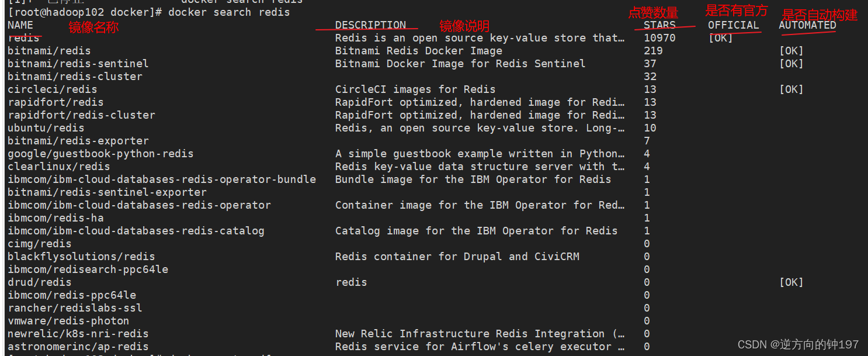Select the vmware/redis-photon image name
This screenshot has height=356, width=868.
(x=68, y=321)
